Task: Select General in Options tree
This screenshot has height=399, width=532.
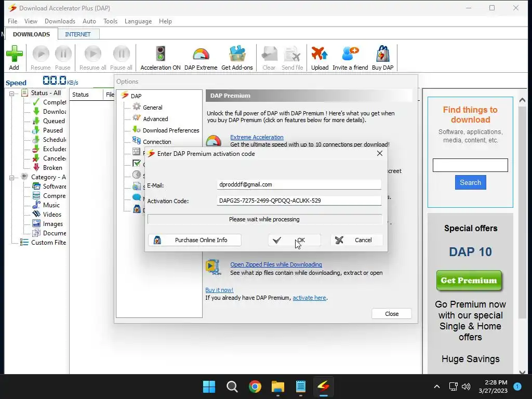Action: tap(152, 108)
